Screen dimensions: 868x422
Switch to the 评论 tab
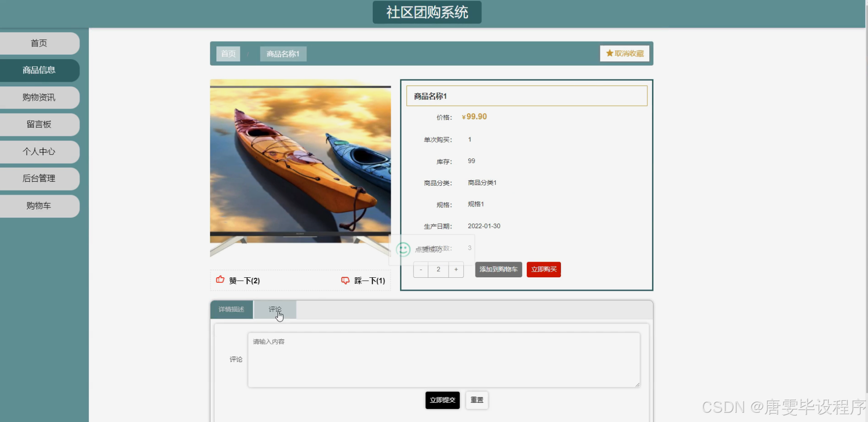click(275, 310)
